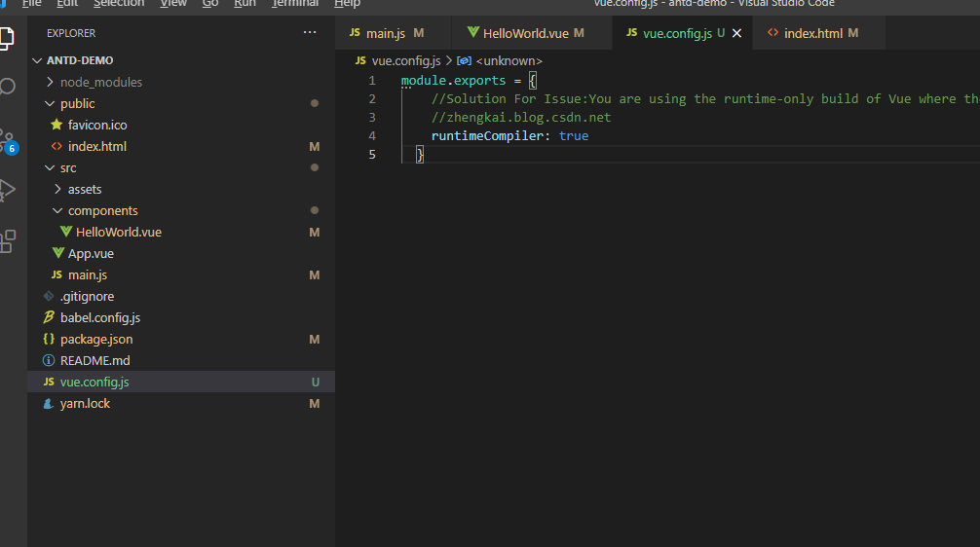Click the closing brace on line 5

[420, 154]
